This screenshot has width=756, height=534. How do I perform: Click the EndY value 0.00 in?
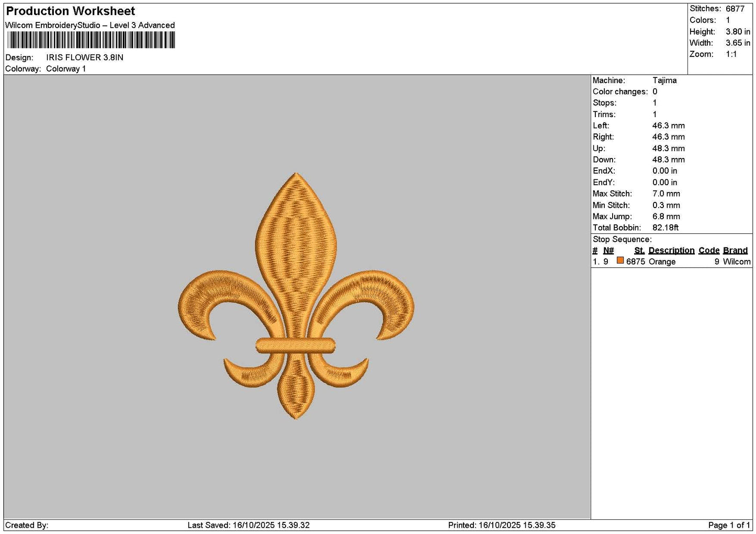tap(665, 183)
